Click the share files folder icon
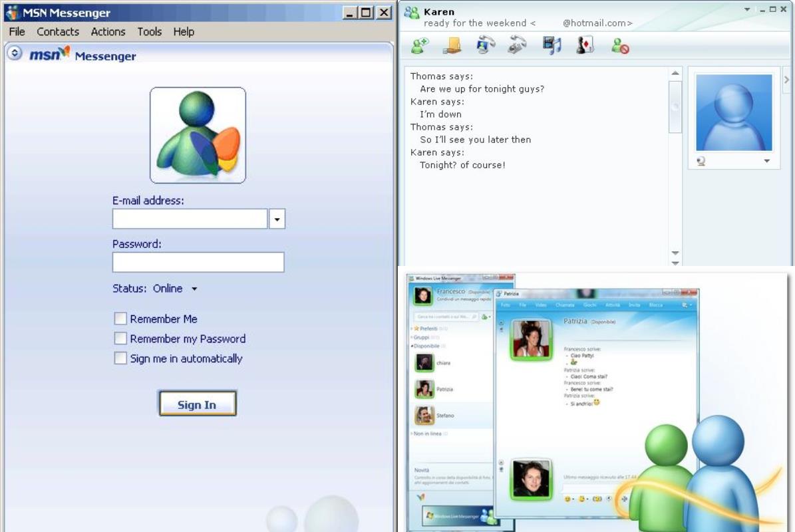The height and width of the screenshot is (532, 795). point(453,45)
